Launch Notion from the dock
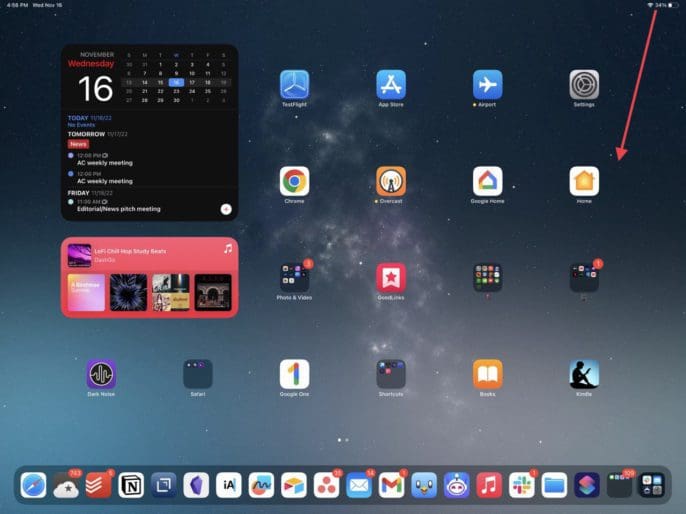The image size is (686, 514). pos(131,485)
